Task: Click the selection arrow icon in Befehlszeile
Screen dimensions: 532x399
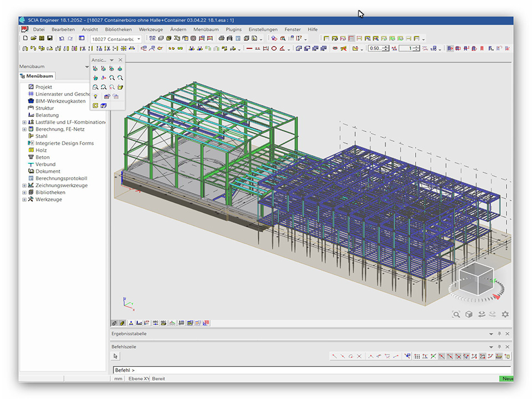Action: point(116,356)
